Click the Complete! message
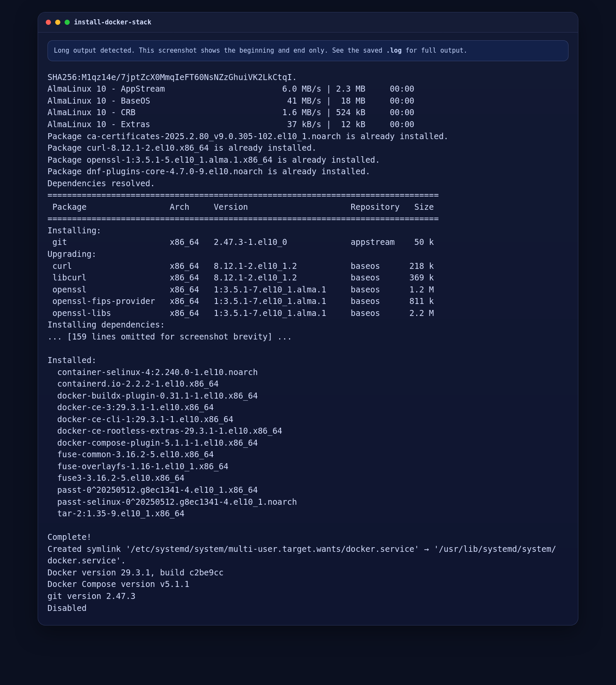This screenshot has height=685, width=616. [69, 537]
